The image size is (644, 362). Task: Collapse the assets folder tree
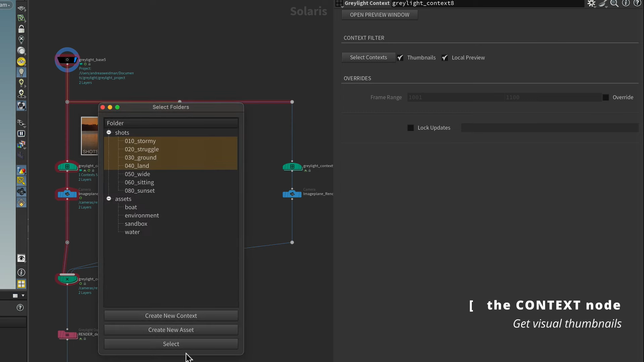click(109, 199)
